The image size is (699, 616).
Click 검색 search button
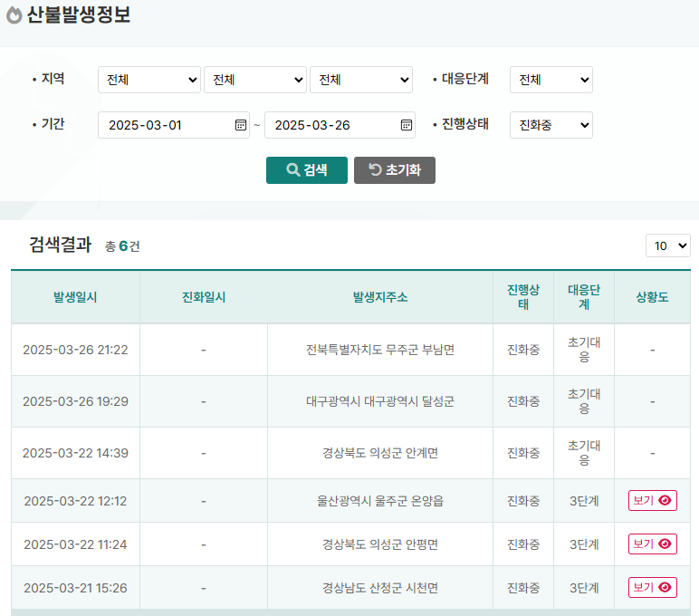pos(307,170)
